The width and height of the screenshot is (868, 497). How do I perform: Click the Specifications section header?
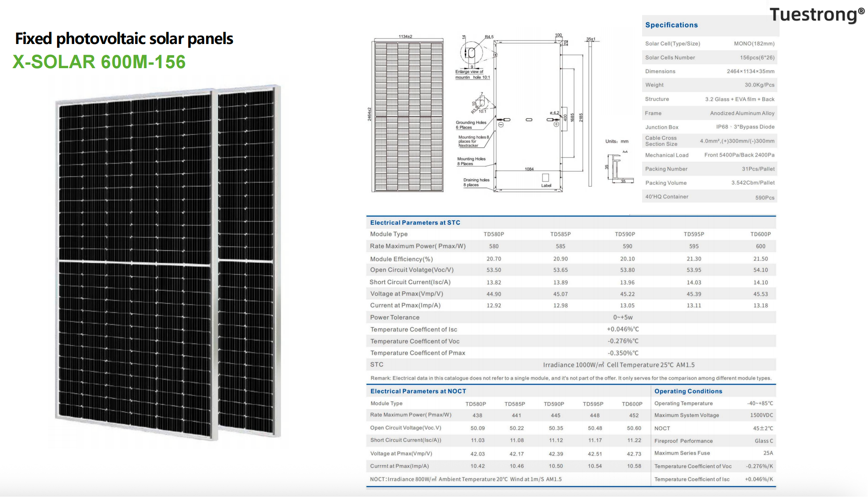671,25
